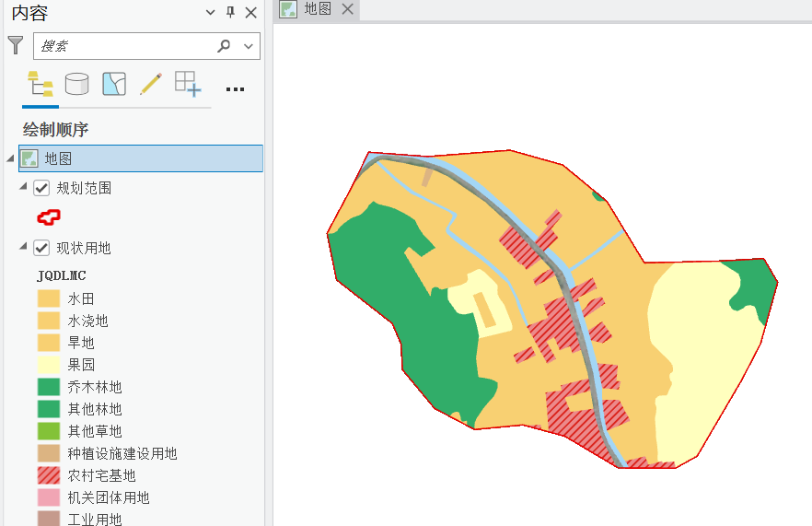Viewport: 812px width, 526px height.
Task: Select the List By Editing pencil icon
Action: click(151, 84)
